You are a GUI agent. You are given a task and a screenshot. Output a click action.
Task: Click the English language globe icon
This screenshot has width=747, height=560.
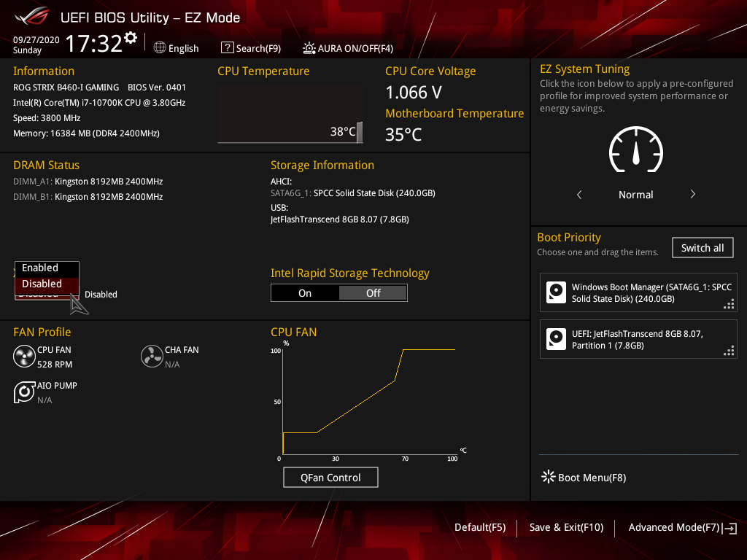point(160,47)
